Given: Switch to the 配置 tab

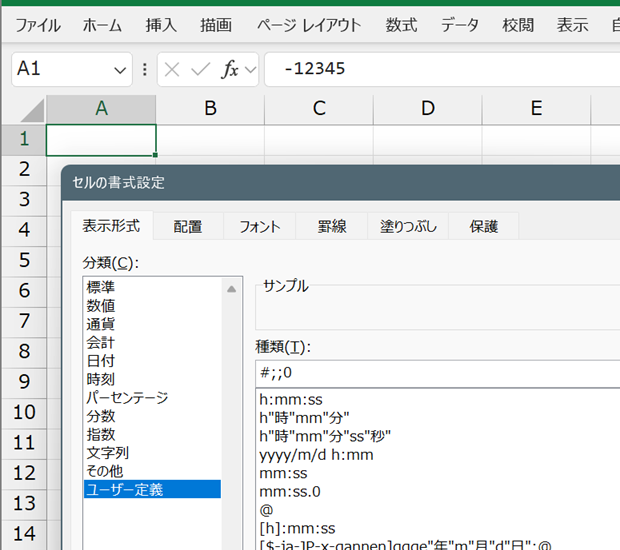Looking at the screenshot, I should pyautogui.click(x=187, y=226).
